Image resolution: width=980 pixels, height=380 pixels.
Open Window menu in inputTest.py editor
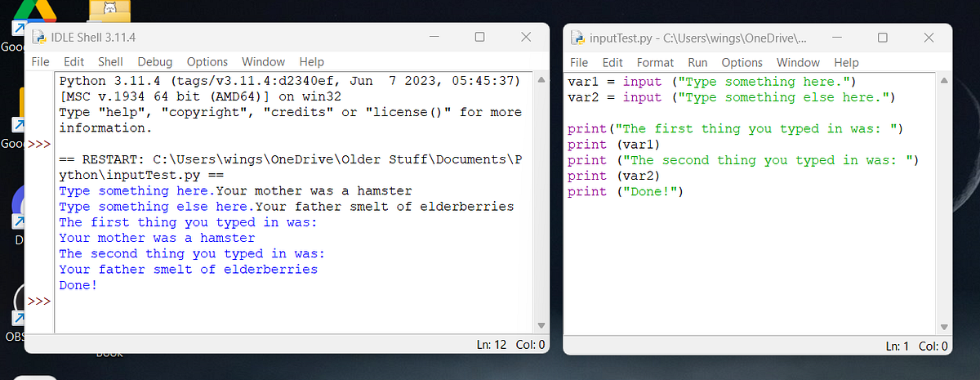[x=798, y=62]
